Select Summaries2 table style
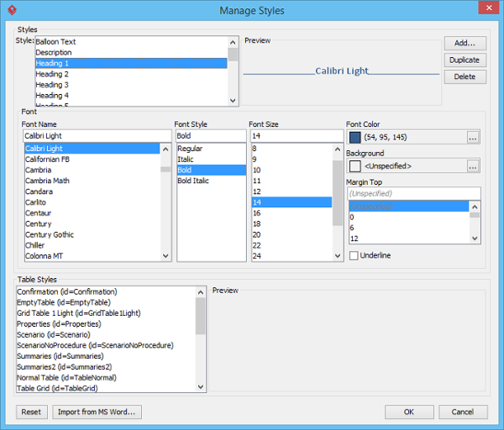Viewport: 504px width, 430px height. point(106,367)
